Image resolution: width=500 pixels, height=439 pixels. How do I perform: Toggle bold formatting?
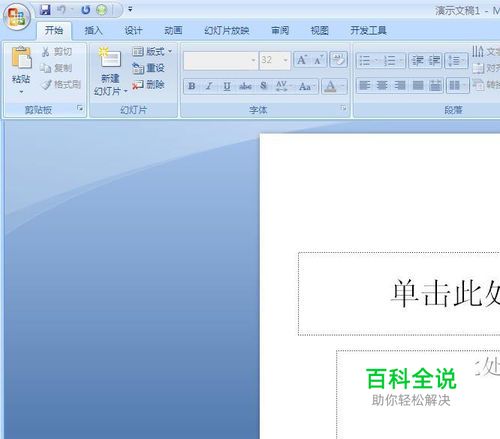[192, 86]
